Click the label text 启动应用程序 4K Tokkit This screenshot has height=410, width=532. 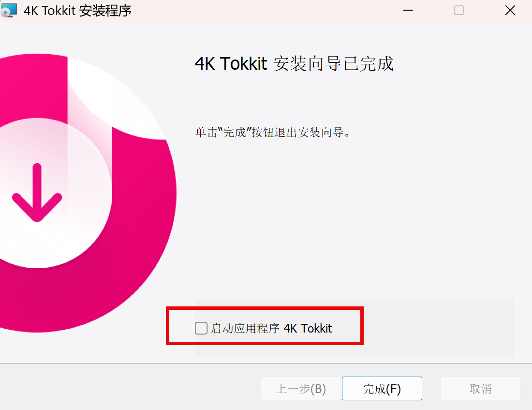[x=271, y=329]
